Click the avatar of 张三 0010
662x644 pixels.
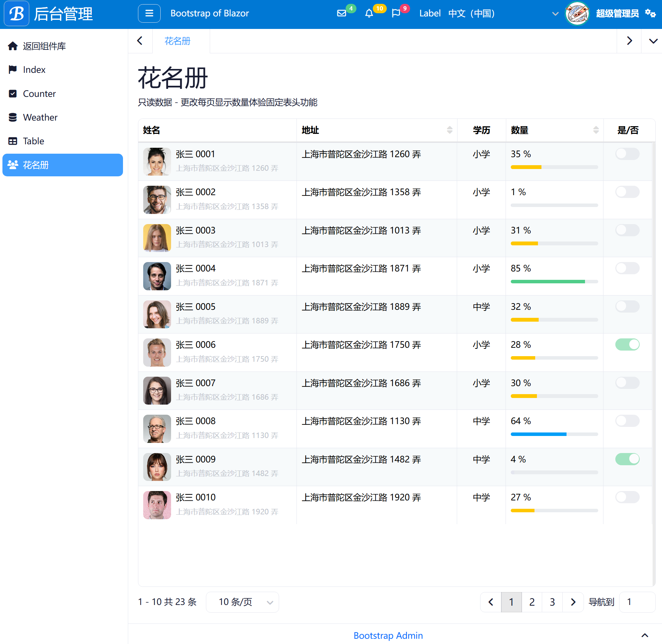tap(157, 505)
